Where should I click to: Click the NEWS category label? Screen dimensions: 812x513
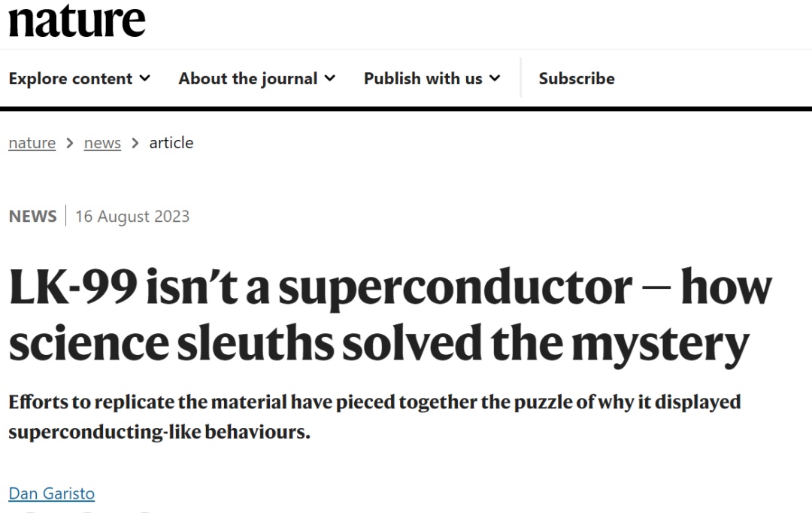click(x=32, y=217)
